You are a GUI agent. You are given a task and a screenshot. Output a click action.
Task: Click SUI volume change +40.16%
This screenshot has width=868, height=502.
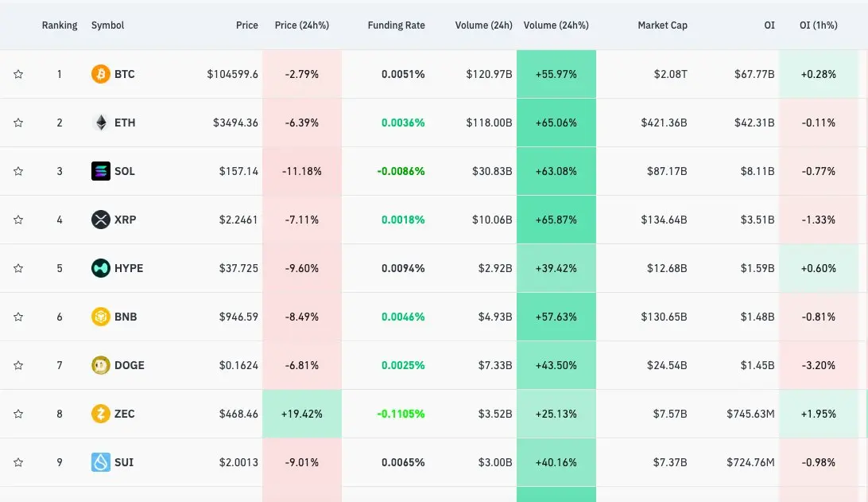coord(556,462)
